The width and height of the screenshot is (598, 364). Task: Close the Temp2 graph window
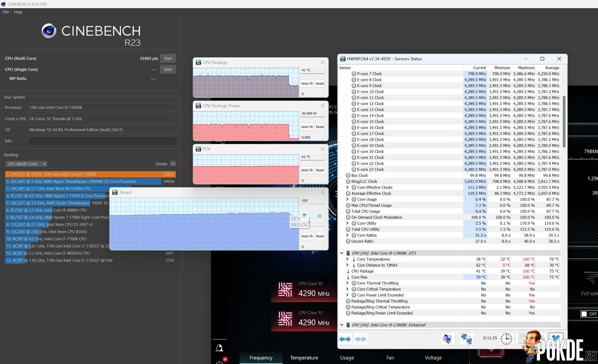pos(323,192)
